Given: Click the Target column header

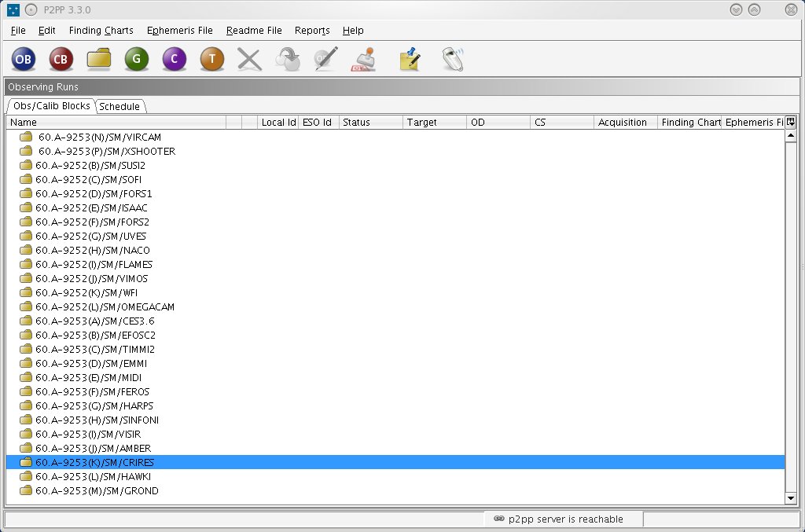Looking at the screenshot, I should click(x=434, y=122).
